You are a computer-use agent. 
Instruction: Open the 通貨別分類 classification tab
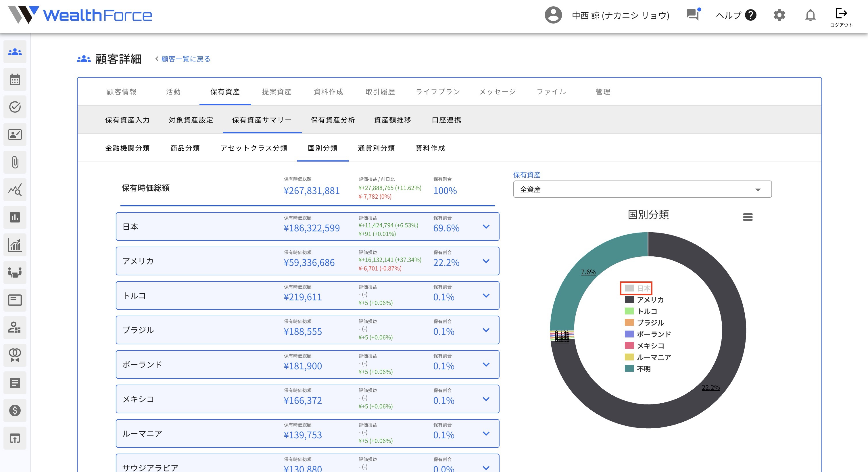coord(376,148)
